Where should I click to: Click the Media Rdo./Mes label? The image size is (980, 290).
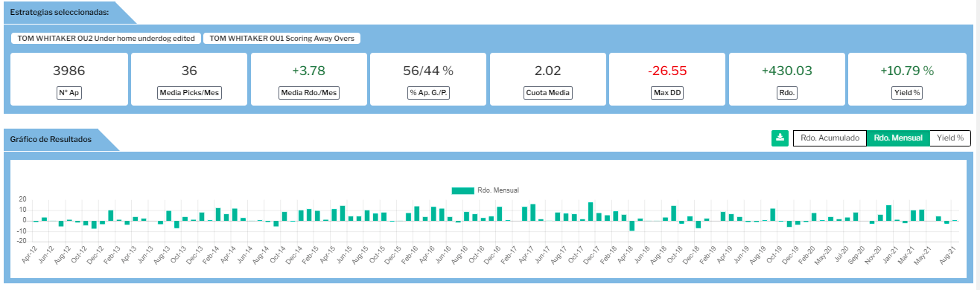pyautogui.click(x=308, y=94)
